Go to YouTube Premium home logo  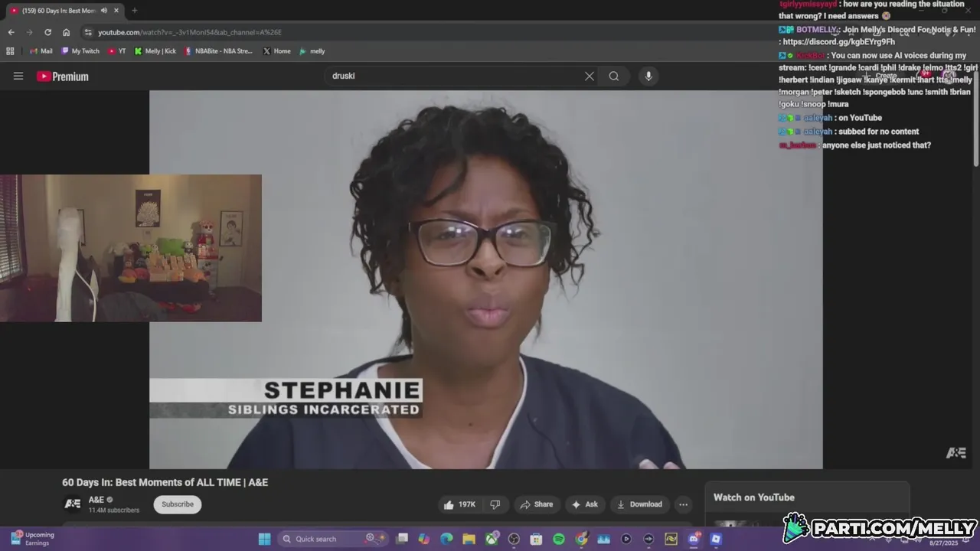[x=63, y=77]
